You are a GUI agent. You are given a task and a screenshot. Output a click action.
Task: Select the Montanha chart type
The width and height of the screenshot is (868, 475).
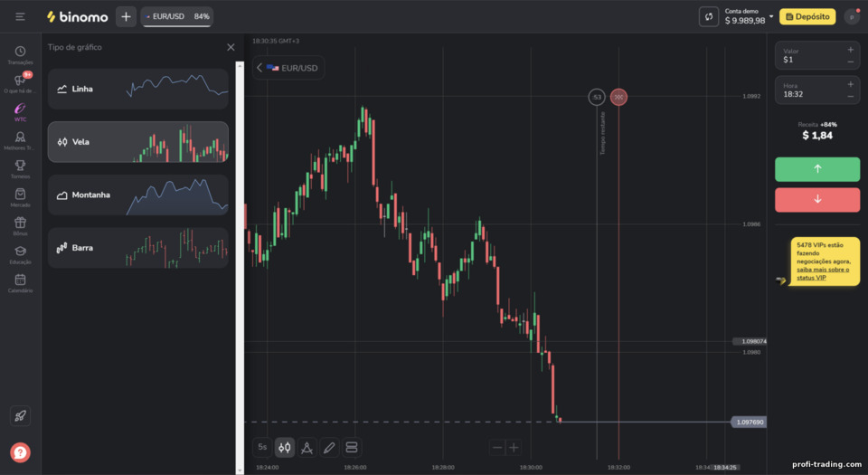click(137, 195)
